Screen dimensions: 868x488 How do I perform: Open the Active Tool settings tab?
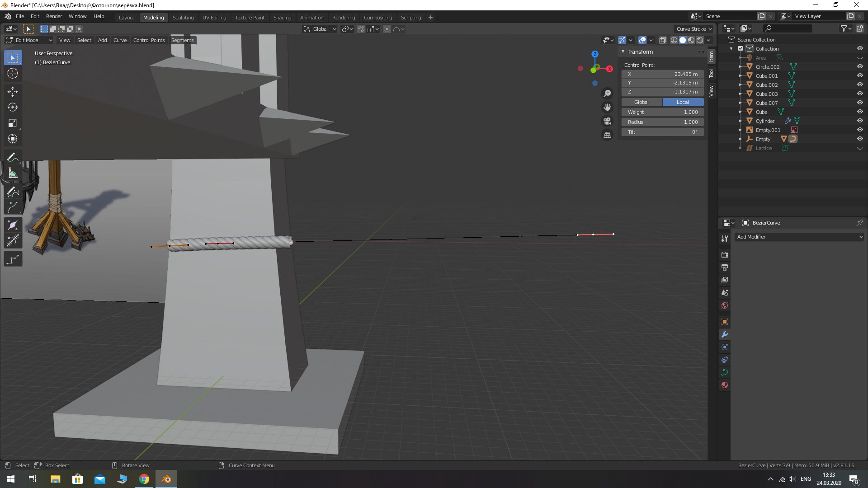[725, 239]
